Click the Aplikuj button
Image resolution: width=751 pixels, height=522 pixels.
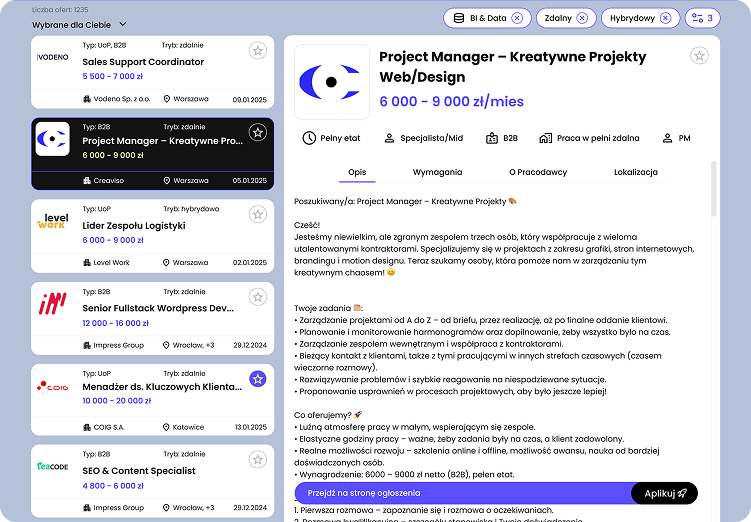(x=664, y=493)
